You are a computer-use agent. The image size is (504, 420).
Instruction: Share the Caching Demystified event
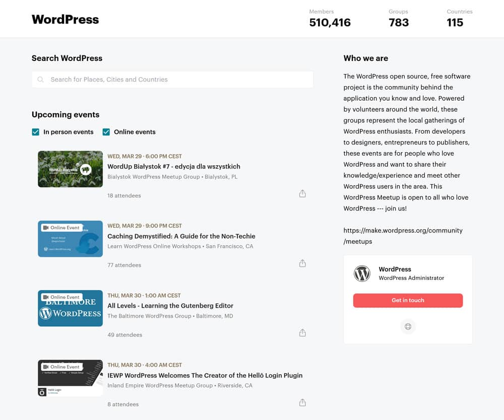302,263
